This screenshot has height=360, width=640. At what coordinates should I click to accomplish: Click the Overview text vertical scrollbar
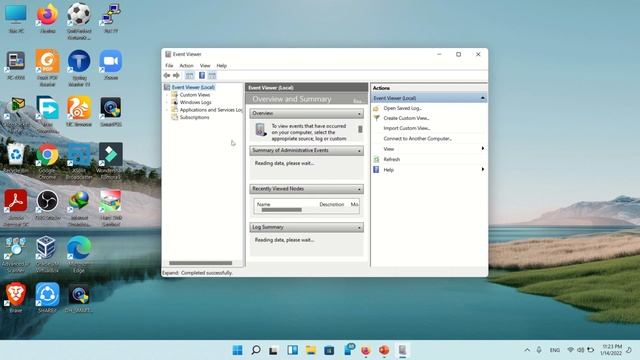[x=360, y=129]
